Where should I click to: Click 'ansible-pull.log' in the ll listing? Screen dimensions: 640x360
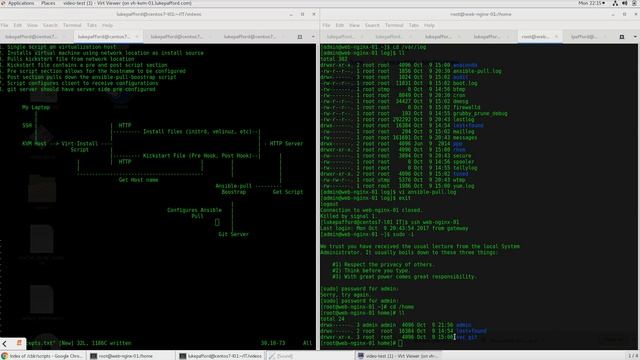coord(477,71)
